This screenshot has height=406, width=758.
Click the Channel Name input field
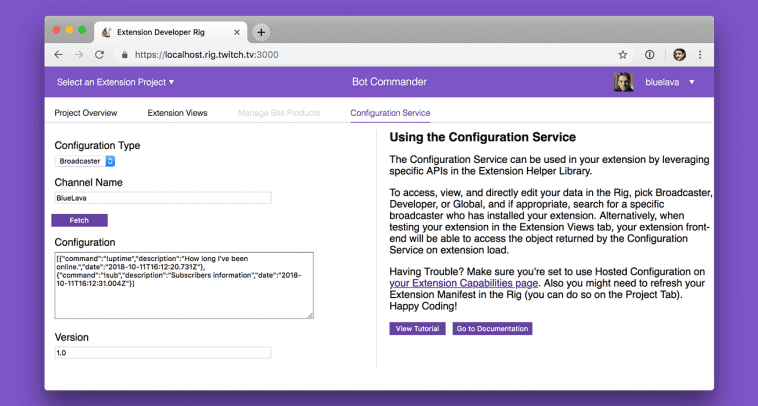click(163, 198)
